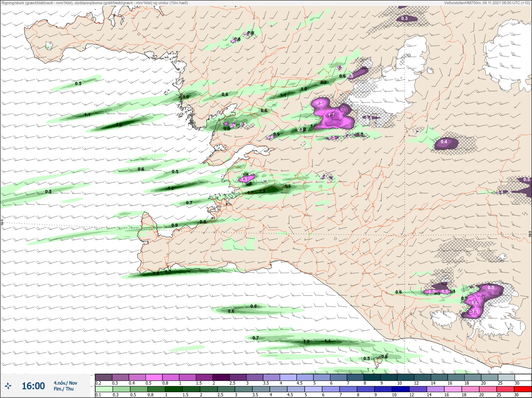Select the white swatch after 30 in the upper legend
532x398 pixels.
tap(523, 377)
